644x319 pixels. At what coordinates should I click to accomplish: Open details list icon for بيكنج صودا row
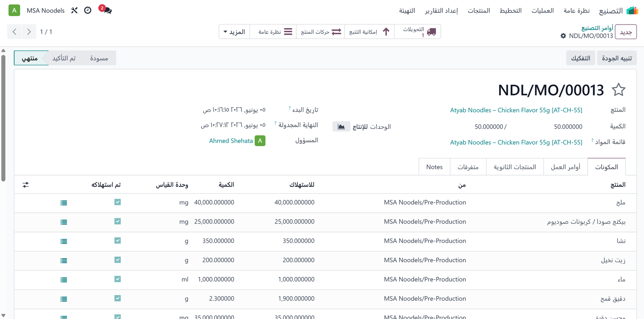tap(64, 222)
